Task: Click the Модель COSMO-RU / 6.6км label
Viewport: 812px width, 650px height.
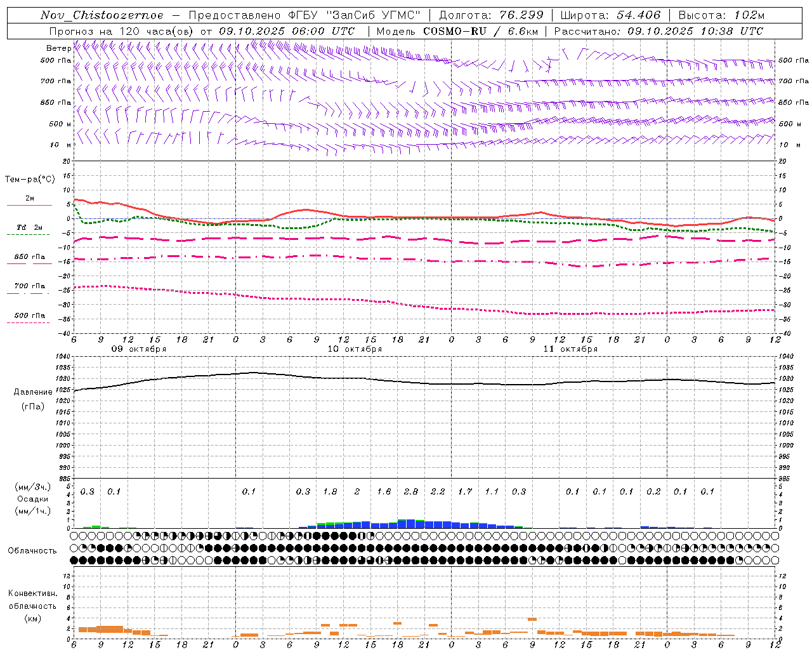Action: pos(457,31)
